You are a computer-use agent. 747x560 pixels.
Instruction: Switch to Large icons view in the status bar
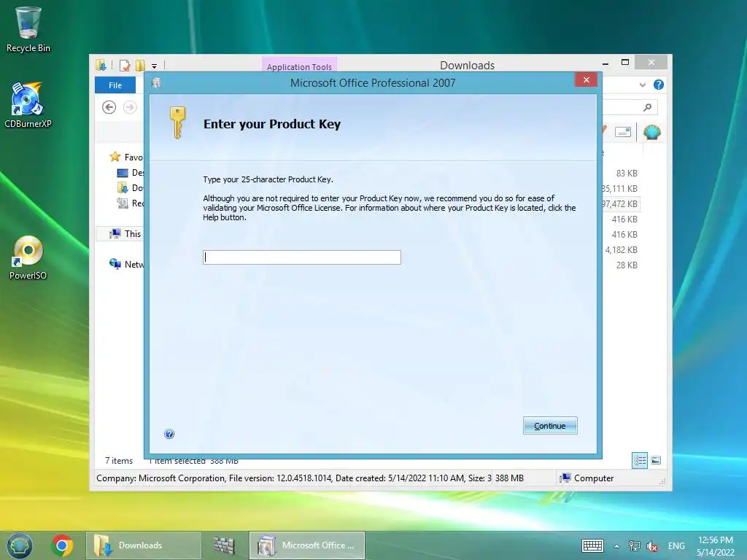(x=656, y=460)
